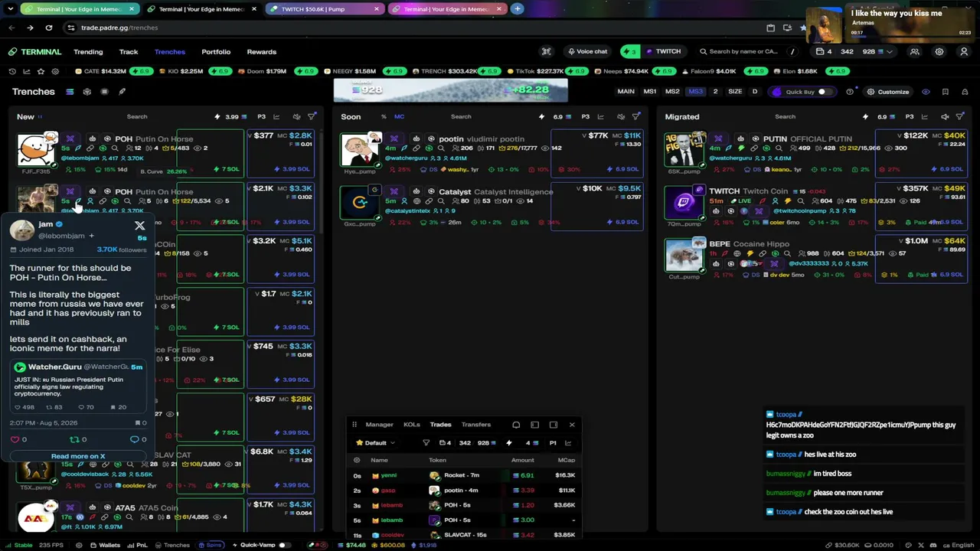The image size is (980, 551).
Task: Open the Rewards page
Action: tap(262, 52)
